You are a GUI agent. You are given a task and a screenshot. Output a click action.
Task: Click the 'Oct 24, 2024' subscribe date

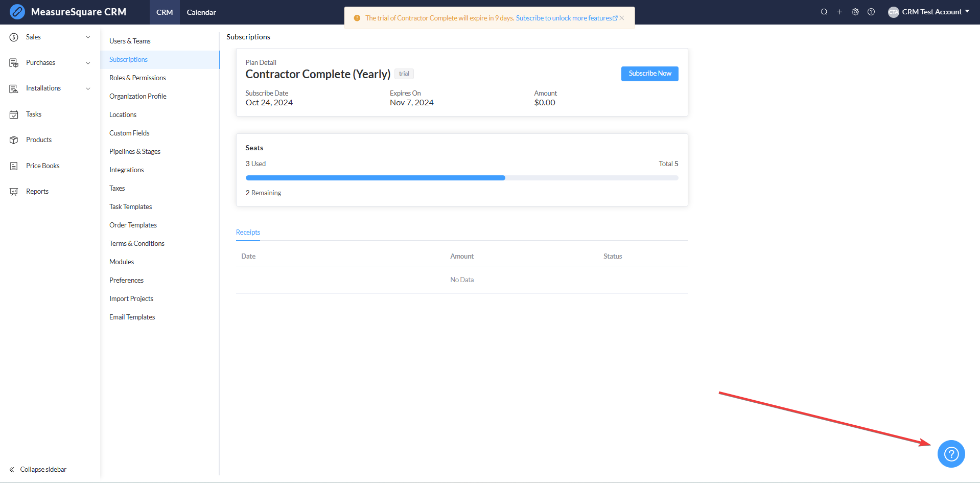[269, 103]
